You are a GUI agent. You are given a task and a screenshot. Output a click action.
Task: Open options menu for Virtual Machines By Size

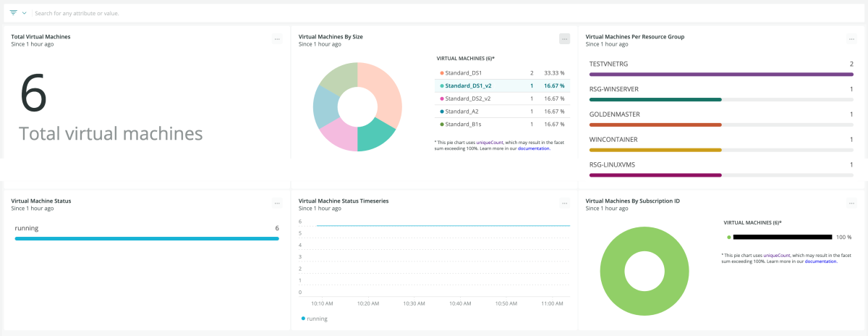click(564, 39)
